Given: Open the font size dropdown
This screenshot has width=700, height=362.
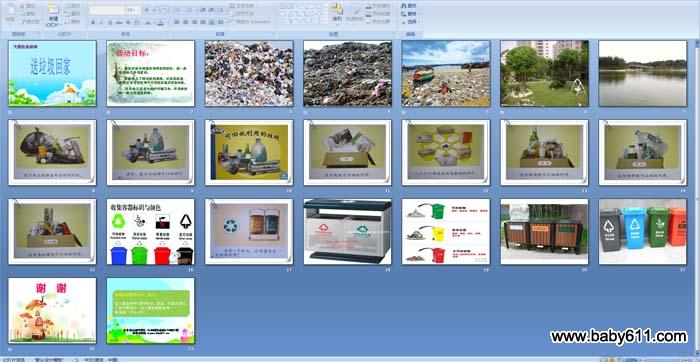Looking at the screenshot, I should coord(133,10).
